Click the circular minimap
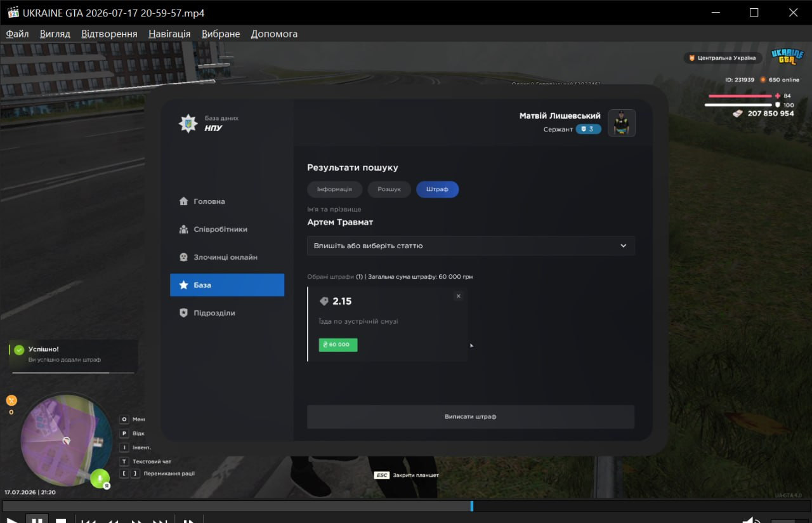The height and width of the screenshot is (523, 812). 66,440
